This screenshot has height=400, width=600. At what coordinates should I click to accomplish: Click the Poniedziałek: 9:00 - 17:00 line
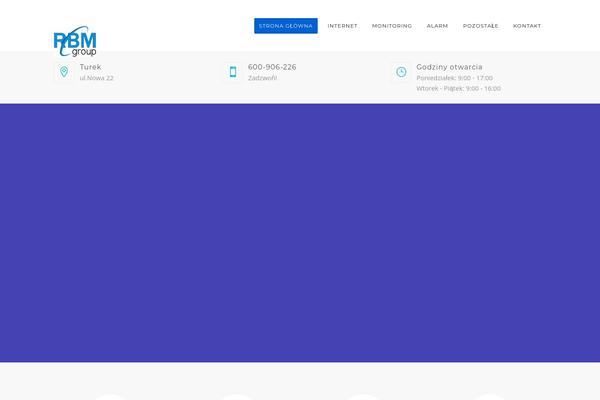coord(455,78)
